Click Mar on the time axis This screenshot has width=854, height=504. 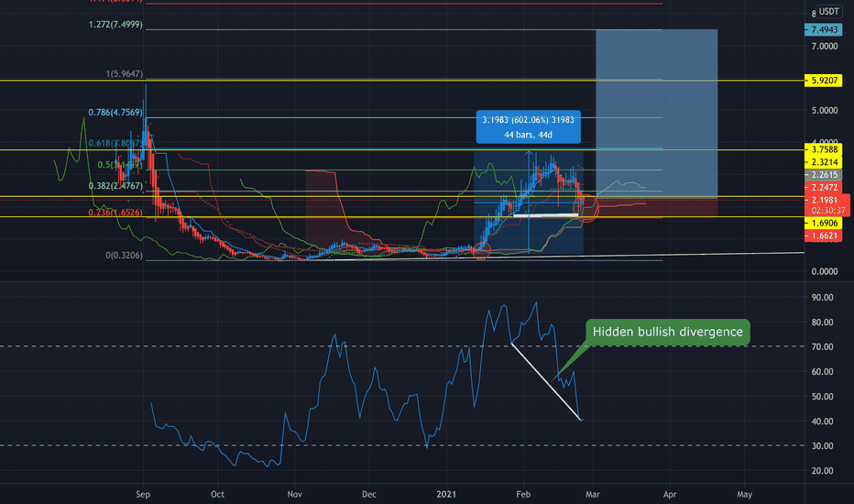coord(593,494)
